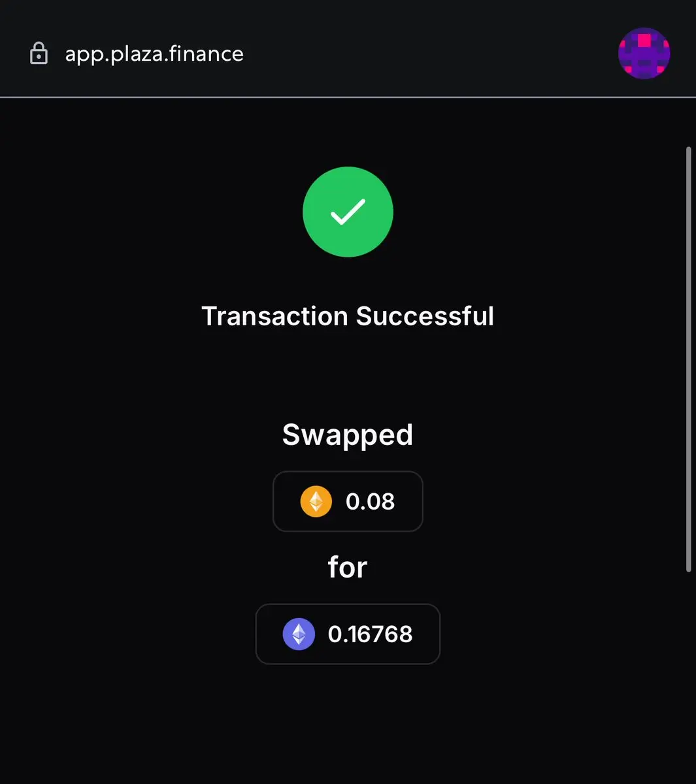This screenshot has height=784, width=696.
Task: Click the word "Transaction" in the heading
Action: click(x=274, y=316)
